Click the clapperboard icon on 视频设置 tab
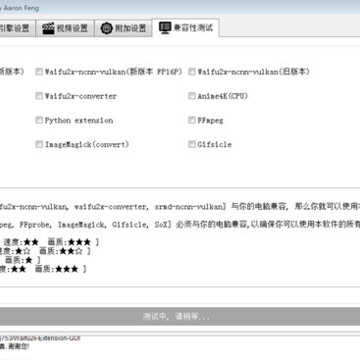 (48, 28)
